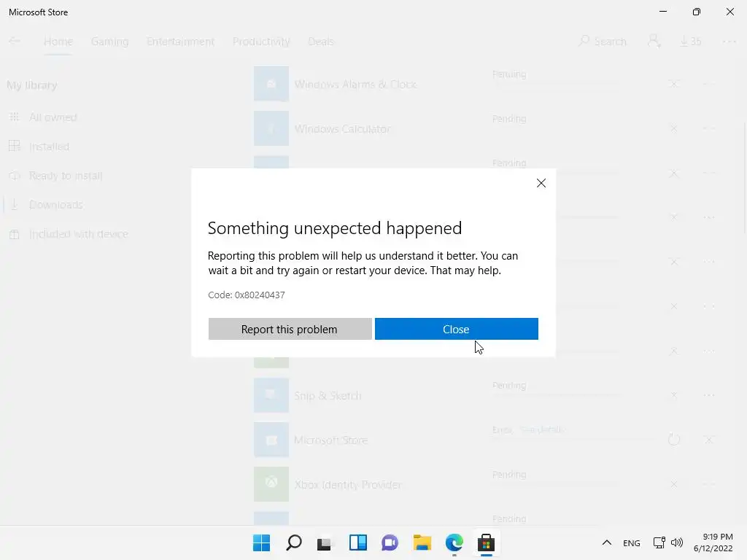Open Search in the Store header

(x=602, y=42)
